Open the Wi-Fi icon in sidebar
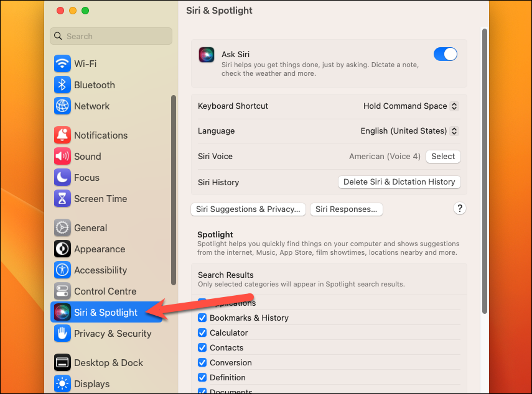Image resolution: width=532 pixels, height=394 pixels. tap(62, 63)
